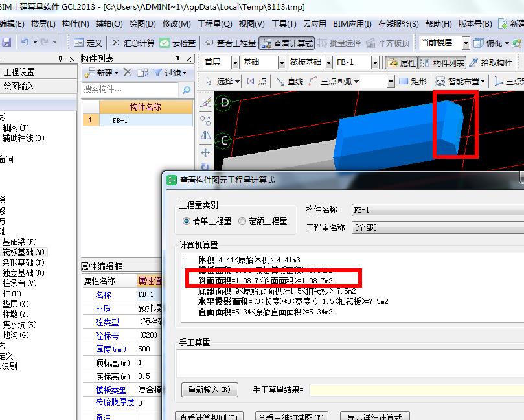Click the 手工算量 text area
Viewport: 524px width, 420px height.
350,364
